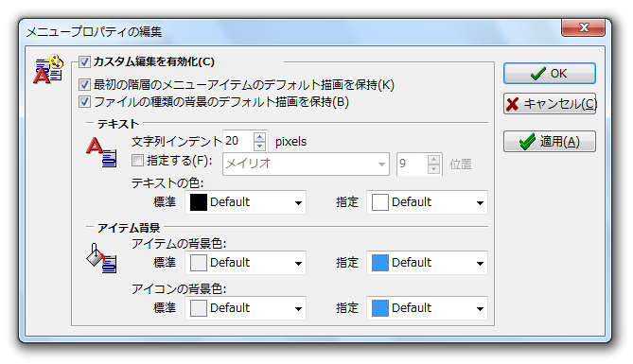Increase the 文字列インデント value with up arrow
633x364 pixels.
(x=259, y=137)
